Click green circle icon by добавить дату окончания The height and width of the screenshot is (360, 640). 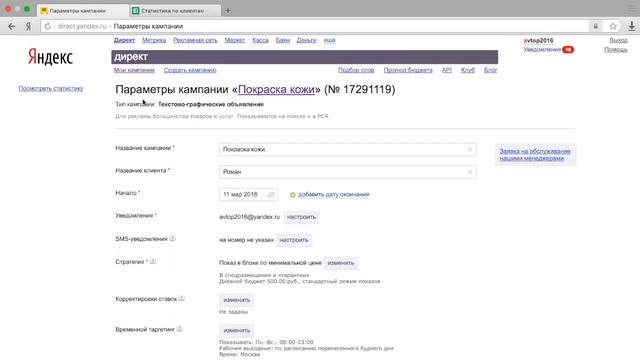292,195
